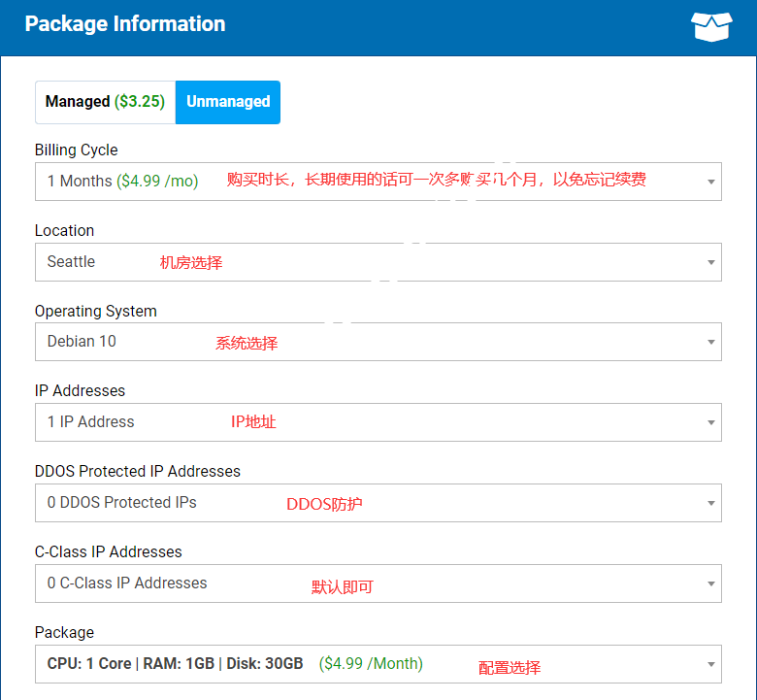Click the Location dropdown arrow

point(711,262)
